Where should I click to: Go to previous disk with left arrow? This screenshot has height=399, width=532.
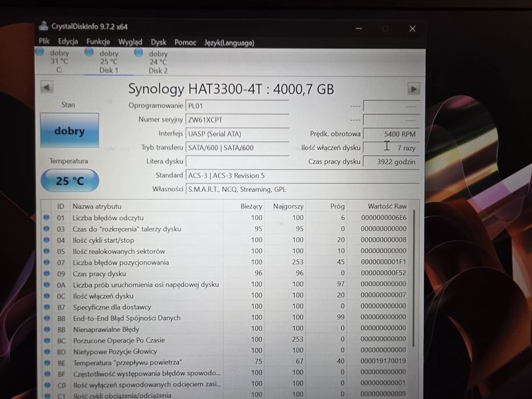47,88
